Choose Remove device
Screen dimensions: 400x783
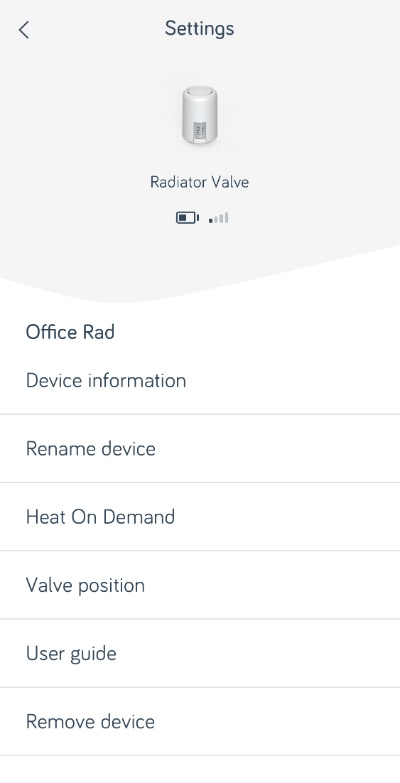pos(200,722)
